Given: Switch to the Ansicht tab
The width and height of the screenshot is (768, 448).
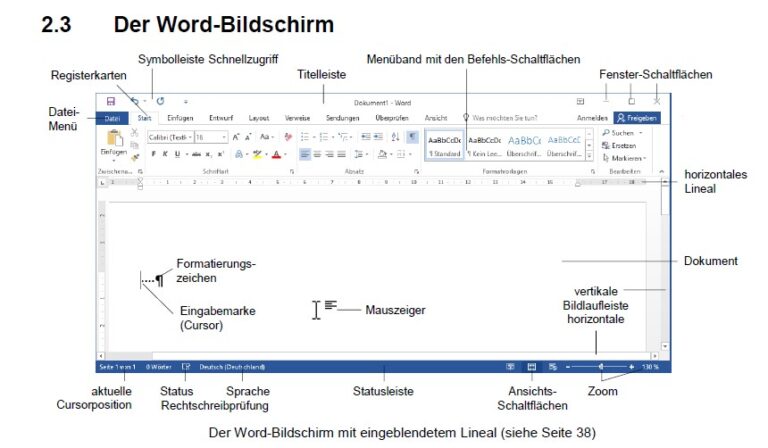Looking at the screenshot, I should 436,118.
